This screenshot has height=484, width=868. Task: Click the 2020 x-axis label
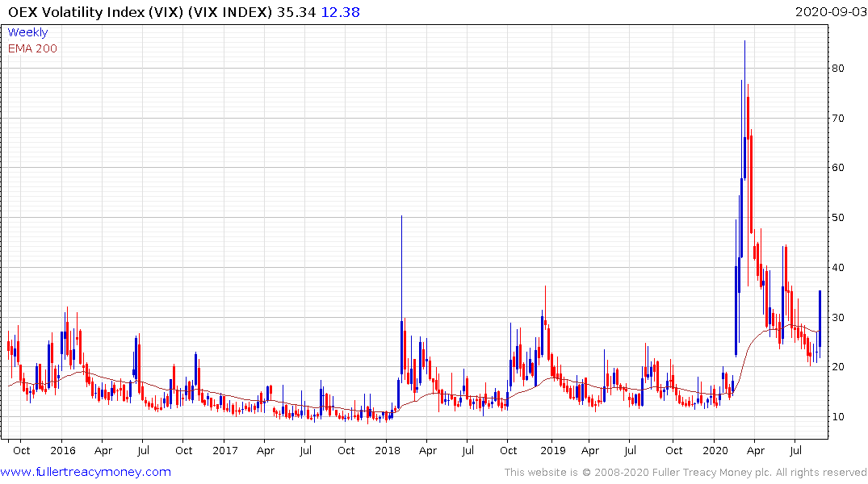pyautogui.click(x=715, y=450)
